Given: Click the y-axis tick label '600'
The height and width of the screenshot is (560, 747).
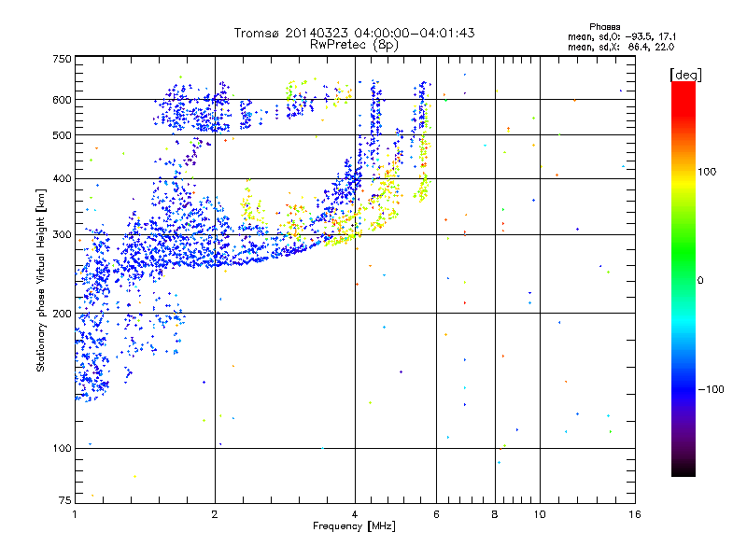Looking at the screenshot, I should 63,100.
